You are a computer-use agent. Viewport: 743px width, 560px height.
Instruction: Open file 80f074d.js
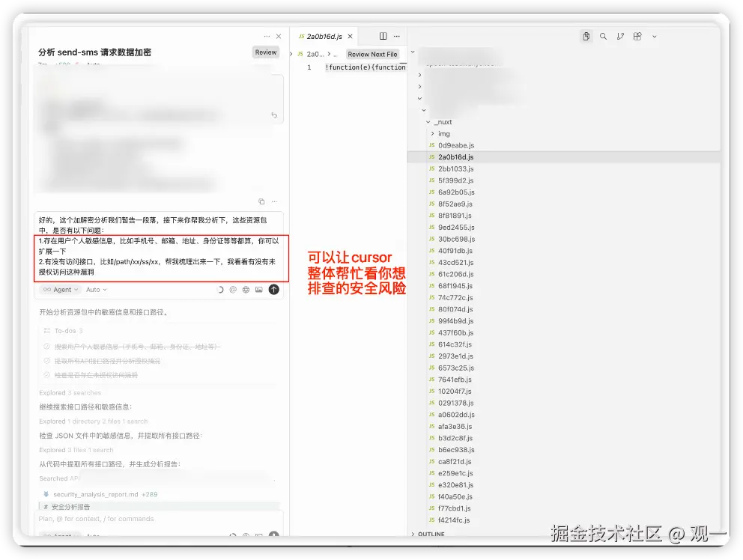(x=455, y=309)
